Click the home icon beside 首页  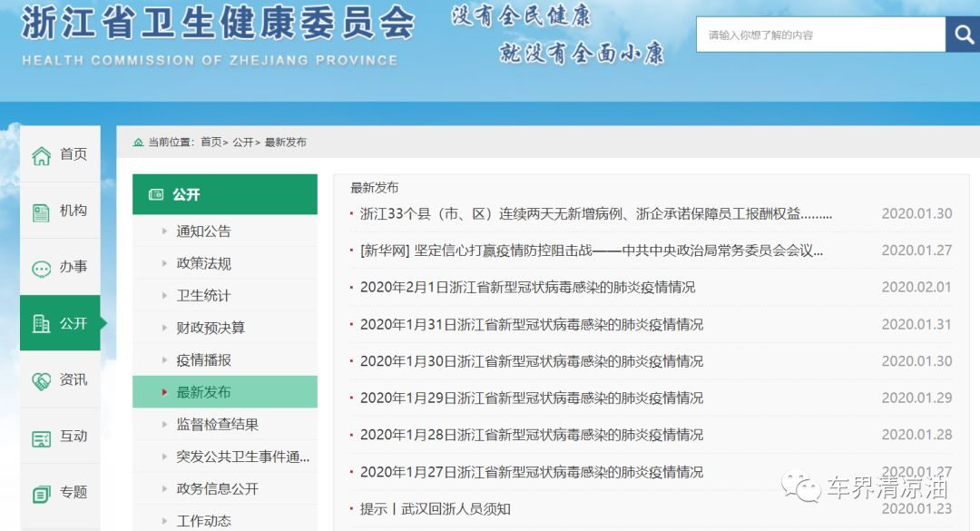tap(41, 155)
